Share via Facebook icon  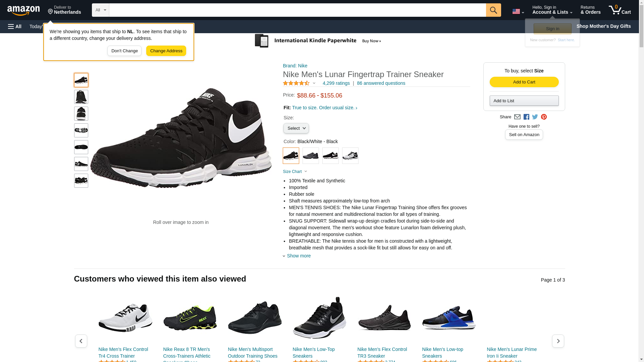tap(526, 117)
